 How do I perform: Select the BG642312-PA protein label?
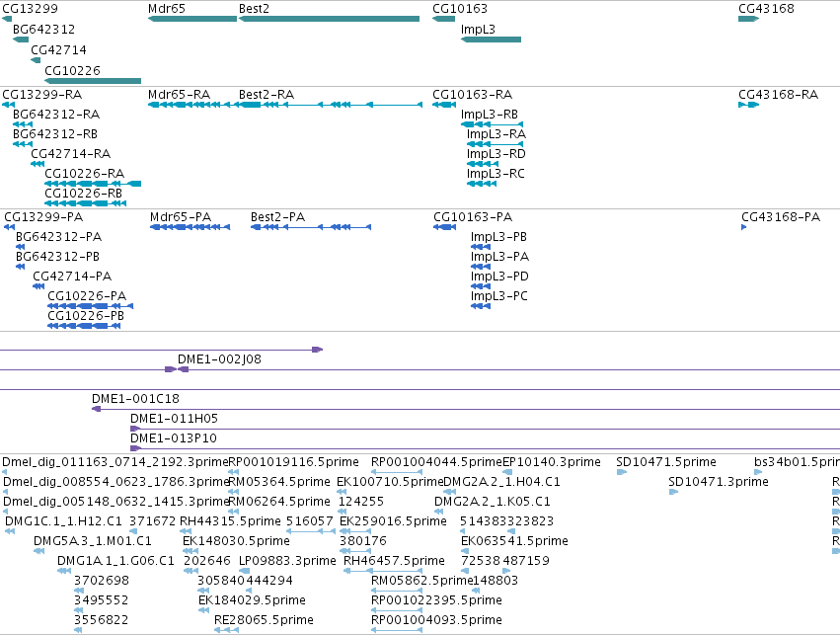pyautogui.click(x=59, y=237)
